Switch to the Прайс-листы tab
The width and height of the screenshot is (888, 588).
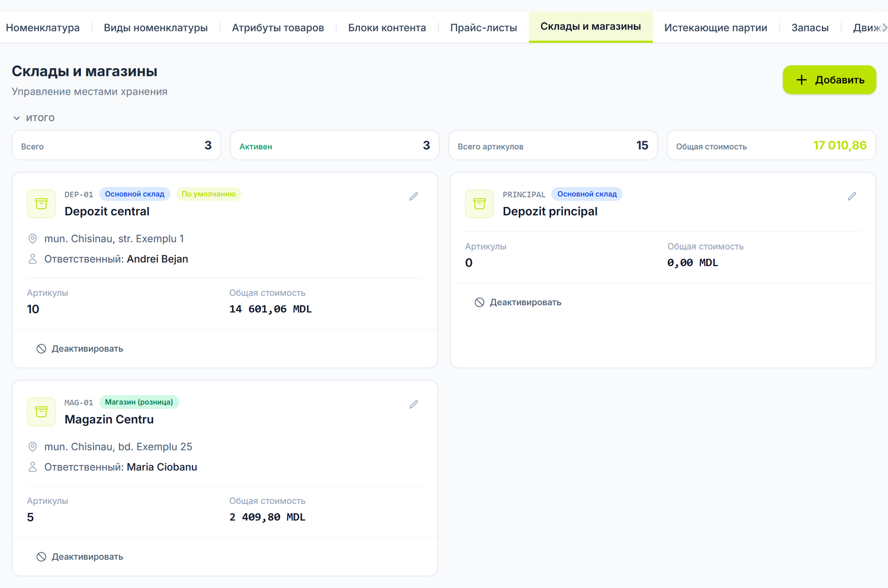[x=484, y=28]
